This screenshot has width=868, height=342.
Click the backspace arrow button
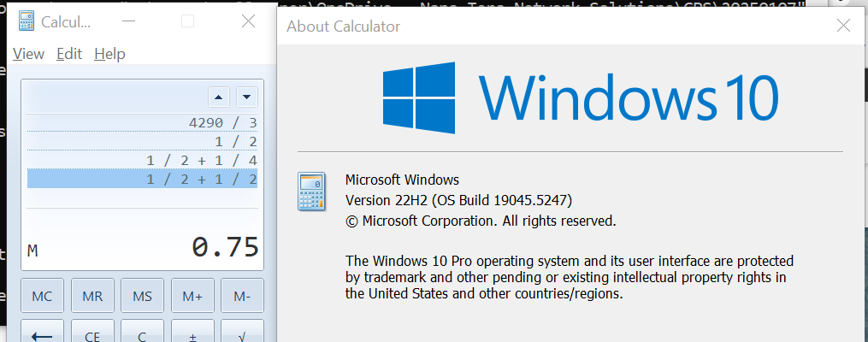pyautogui.click(x=42, y=331)
